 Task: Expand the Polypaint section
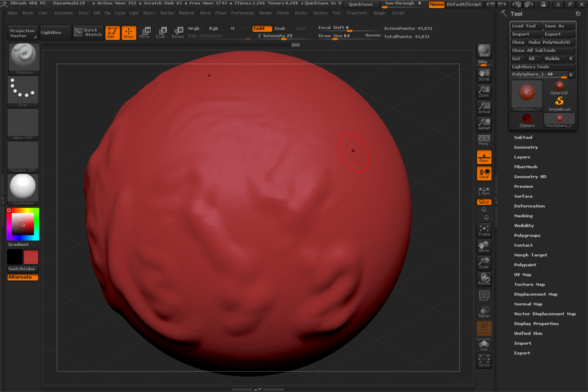click(x=525, y=265)
